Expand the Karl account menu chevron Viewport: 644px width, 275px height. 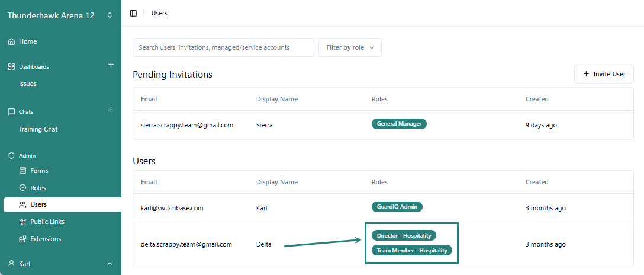[x=110, y=264]
